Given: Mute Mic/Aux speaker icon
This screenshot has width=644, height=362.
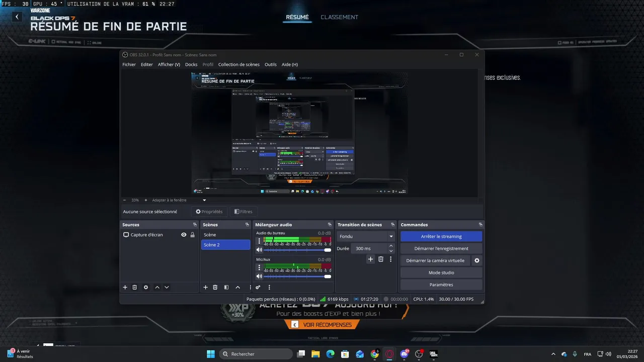Looking at the screenshot, I should [x=259, y=276].
